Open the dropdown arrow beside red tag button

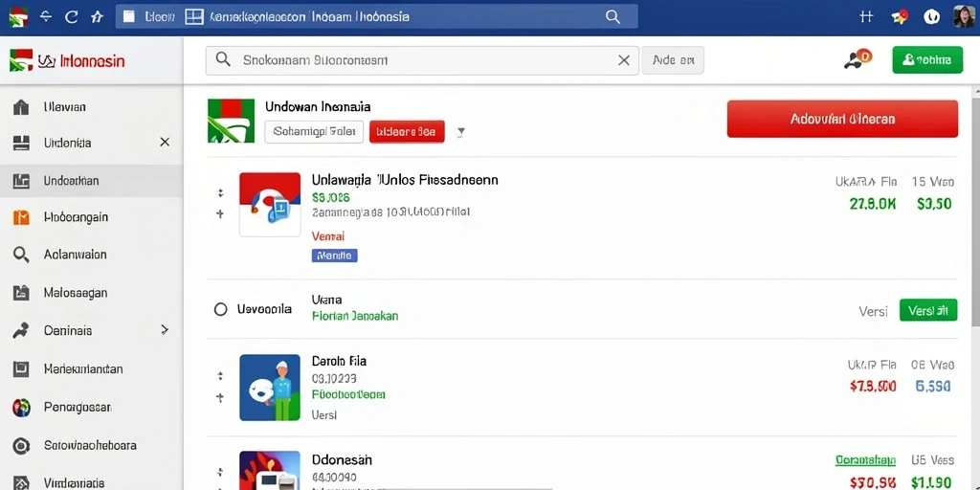point(460,132)
